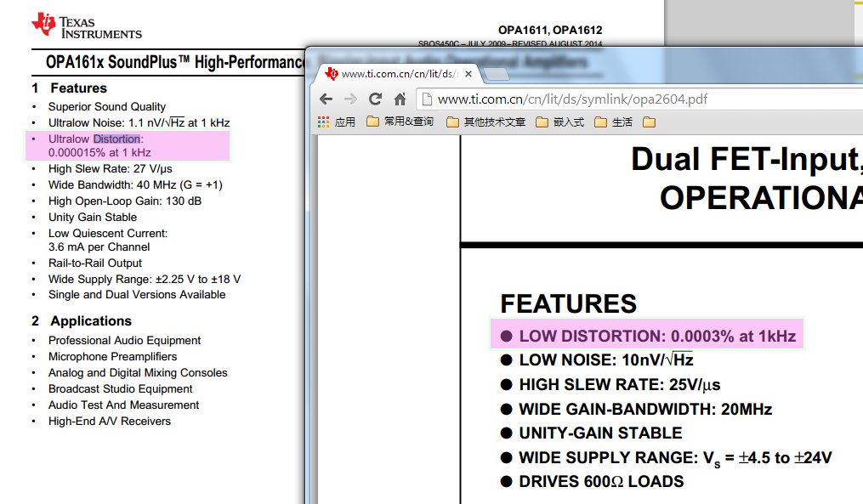Screen dimensions: 863x504
Task: Click 'Broadcast Studio Equipment' application item
Action: click(120, 389)
